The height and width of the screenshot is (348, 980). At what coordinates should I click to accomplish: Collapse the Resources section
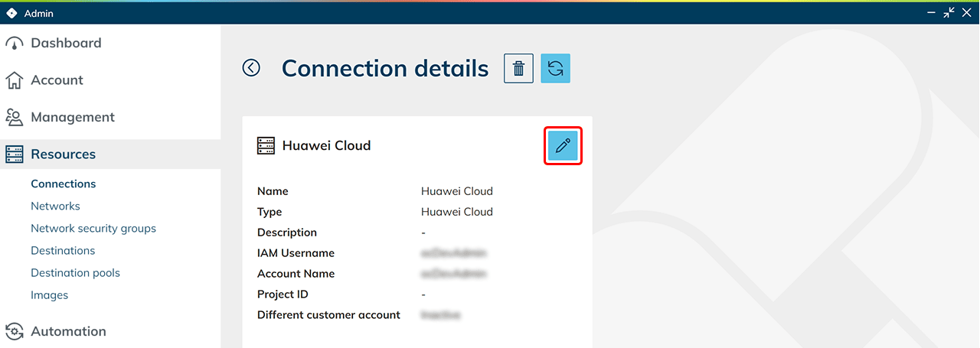click(x=64, y=154)
